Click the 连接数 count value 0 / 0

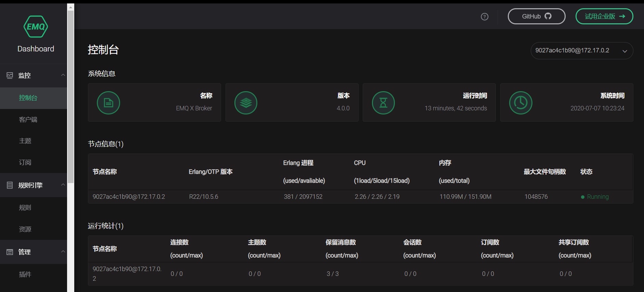177,274
